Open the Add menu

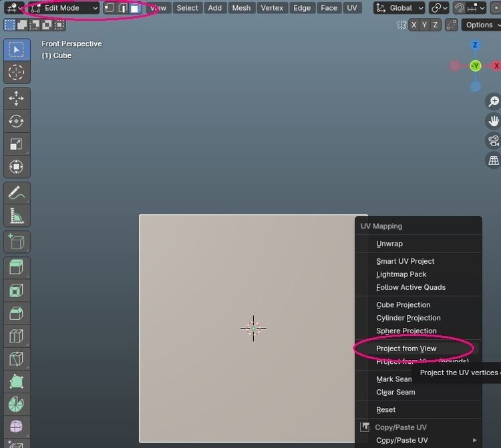214,8
